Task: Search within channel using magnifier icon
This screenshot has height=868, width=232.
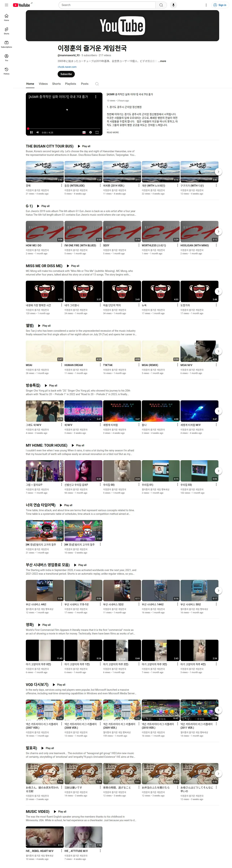Action: [97, 84]
